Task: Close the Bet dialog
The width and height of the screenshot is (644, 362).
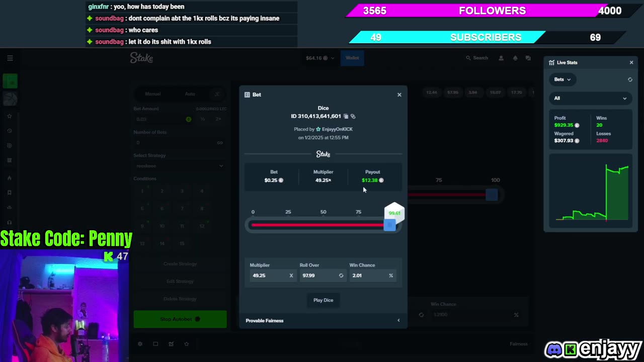Action: 399,95
